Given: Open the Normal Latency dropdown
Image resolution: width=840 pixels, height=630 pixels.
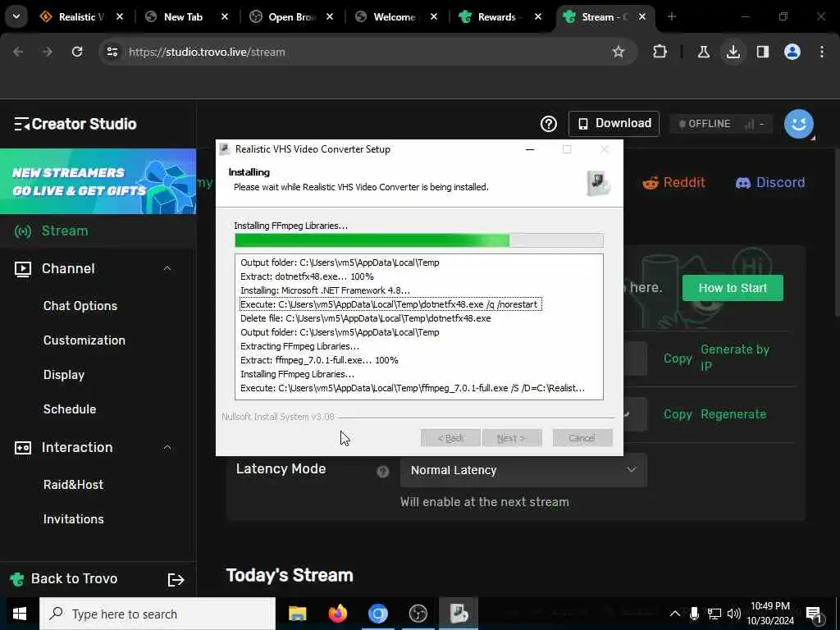Looking at the screenshot, I should [x=523, y=470].
